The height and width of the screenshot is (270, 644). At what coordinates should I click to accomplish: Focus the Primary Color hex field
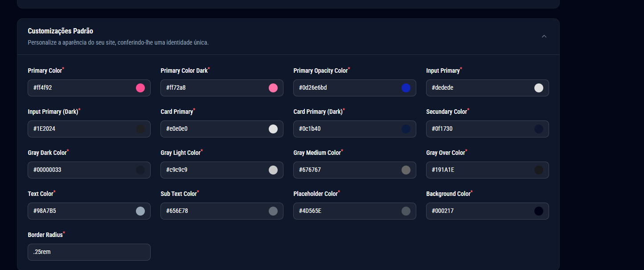tap(80, 88)
